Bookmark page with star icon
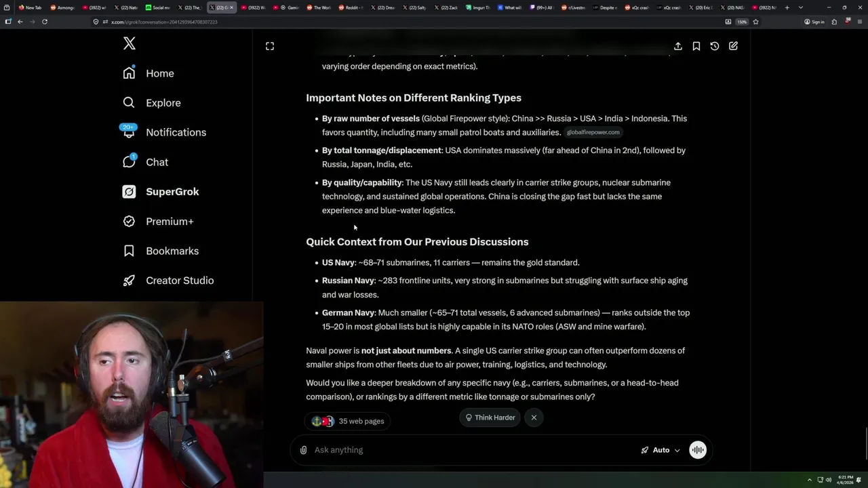 click(755, 22)
